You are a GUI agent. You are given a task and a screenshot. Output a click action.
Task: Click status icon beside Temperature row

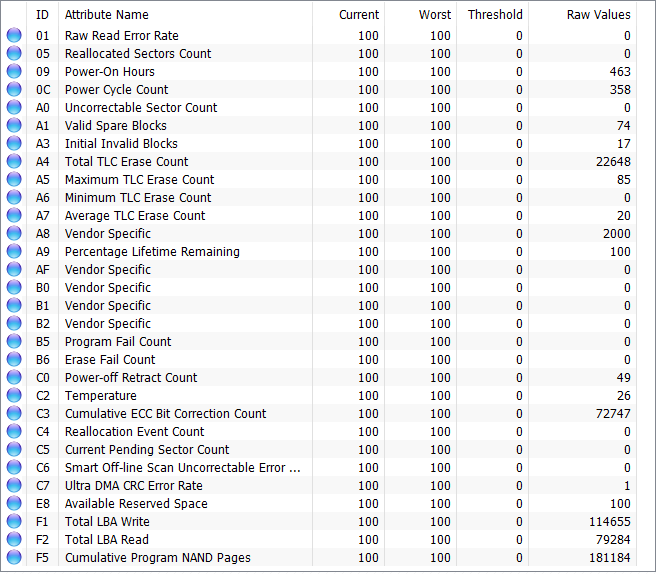point(14,395)
